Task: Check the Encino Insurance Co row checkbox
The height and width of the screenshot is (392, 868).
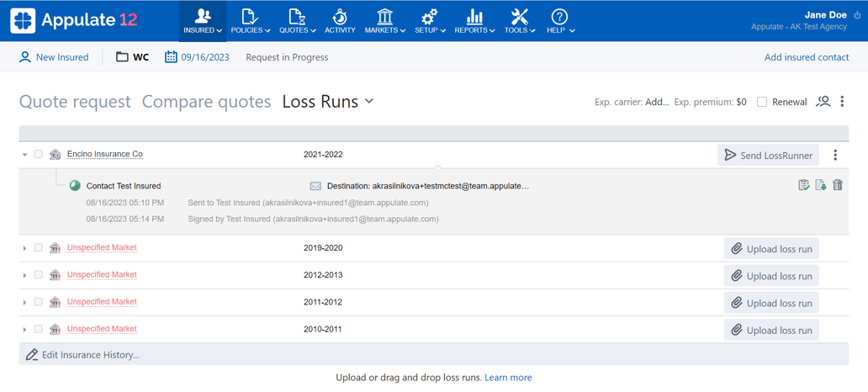Action: [x=39, y=155]
